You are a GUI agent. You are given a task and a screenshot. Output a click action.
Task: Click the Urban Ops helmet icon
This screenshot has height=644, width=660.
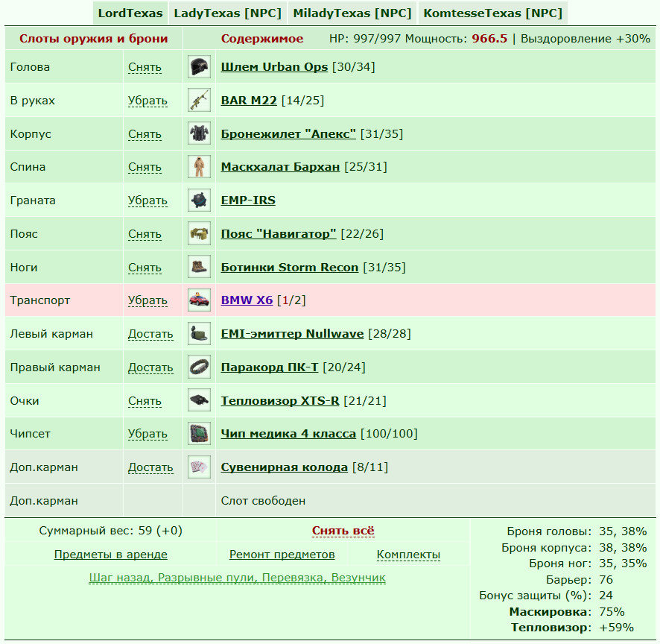(x=199, y=67)
